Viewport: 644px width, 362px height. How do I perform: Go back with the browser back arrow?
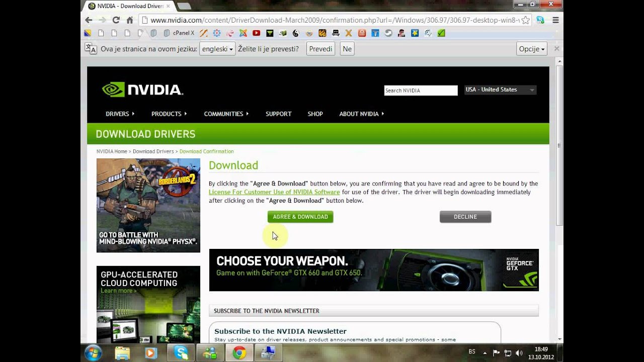89,20
